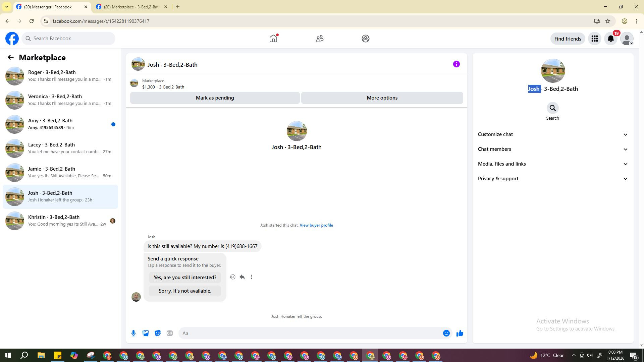Expand the Customize chat section
Image resolution: width=644 pixels, height=362 pixels.
pos(552,134)
